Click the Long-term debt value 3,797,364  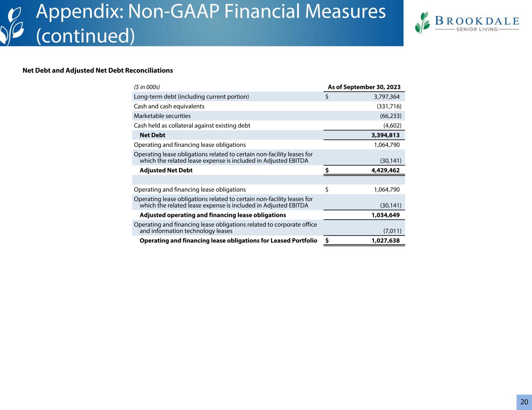pyautogui.click(x=387, y=97)
